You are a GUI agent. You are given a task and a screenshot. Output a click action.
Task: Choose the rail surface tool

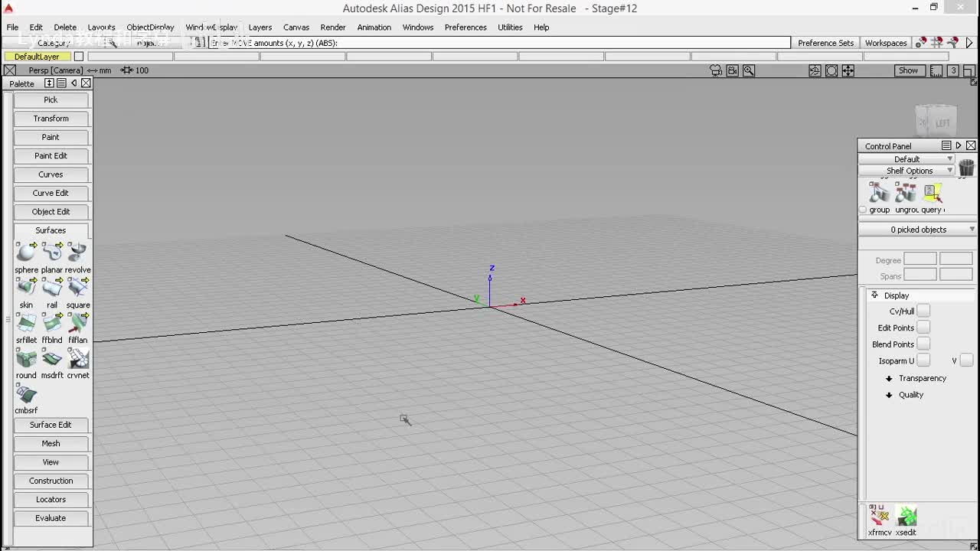(52, 287)
